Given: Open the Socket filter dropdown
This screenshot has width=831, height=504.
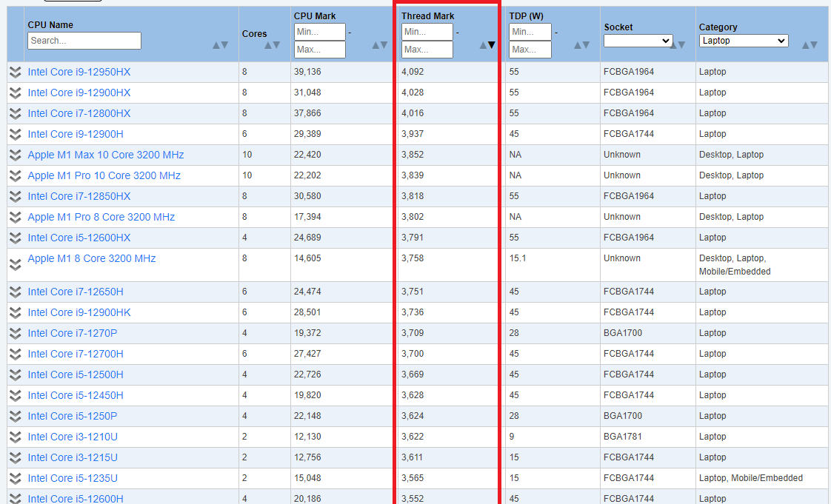Looking at the screenshot, I should [638, 41].
